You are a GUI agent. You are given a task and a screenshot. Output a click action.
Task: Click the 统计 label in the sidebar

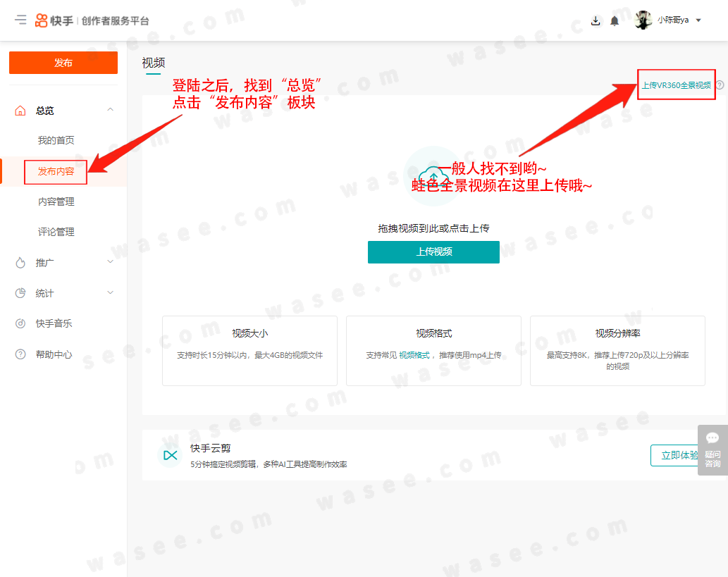[44, 293]
